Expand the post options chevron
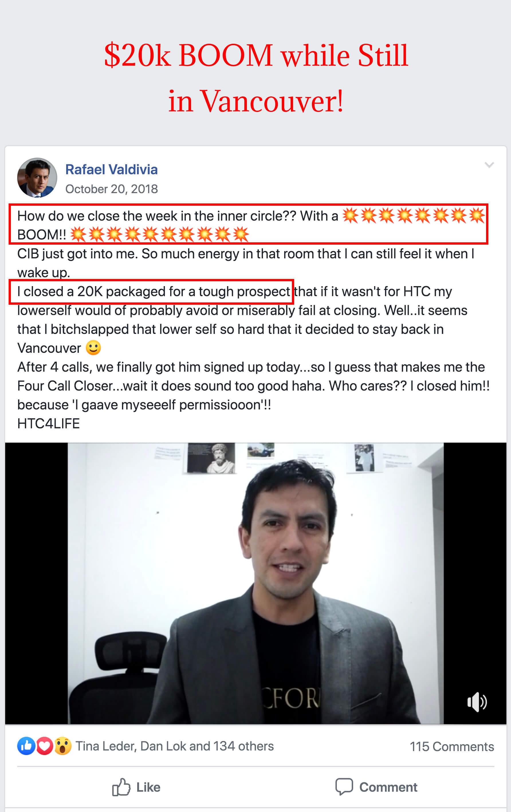 (x=489, y=165)
